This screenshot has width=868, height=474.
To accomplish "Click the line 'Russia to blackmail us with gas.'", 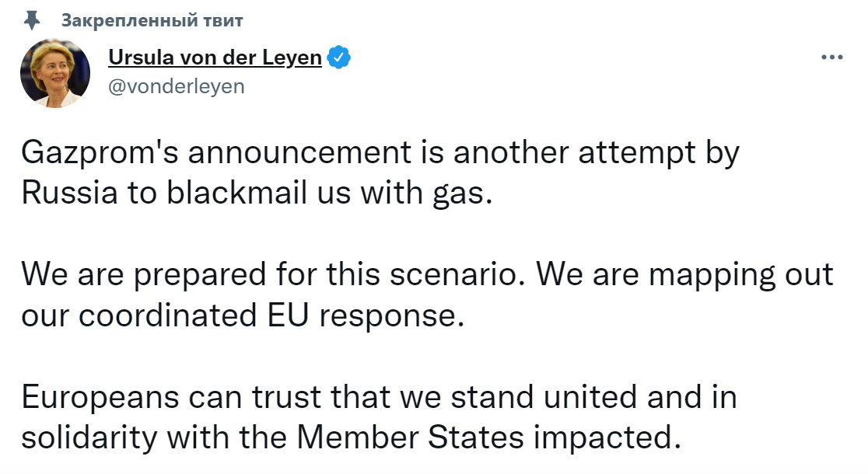I will (x=257, y=193).
